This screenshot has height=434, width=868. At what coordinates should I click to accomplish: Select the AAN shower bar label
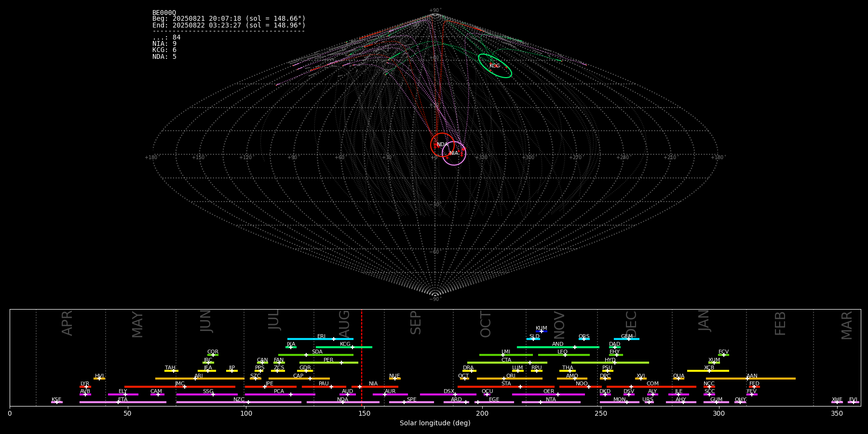(752, 376)
